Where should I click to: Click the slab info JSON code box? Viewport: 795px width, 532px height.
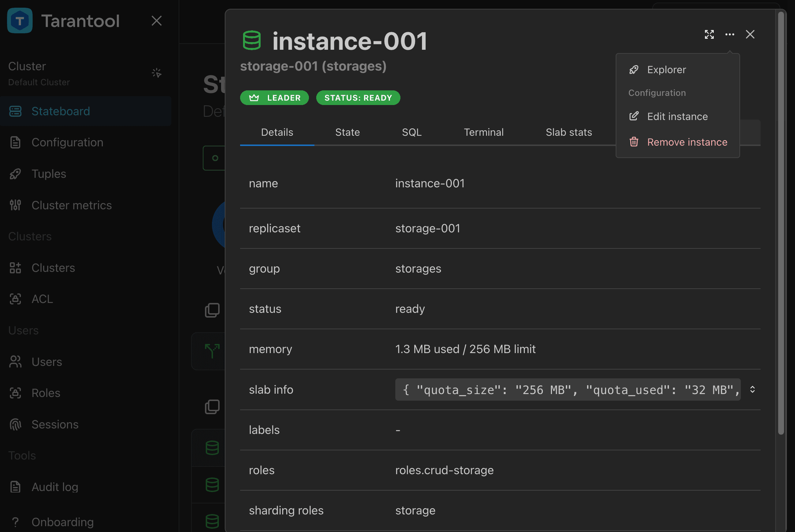tap(568, 390)
